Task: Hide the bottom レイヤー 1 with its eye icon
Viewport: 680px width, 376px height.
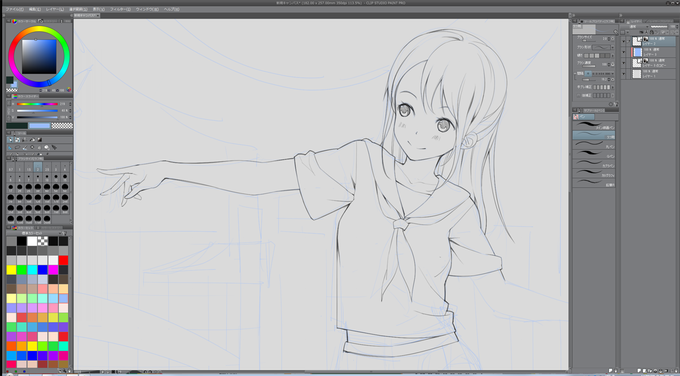Action: [624, 74]
